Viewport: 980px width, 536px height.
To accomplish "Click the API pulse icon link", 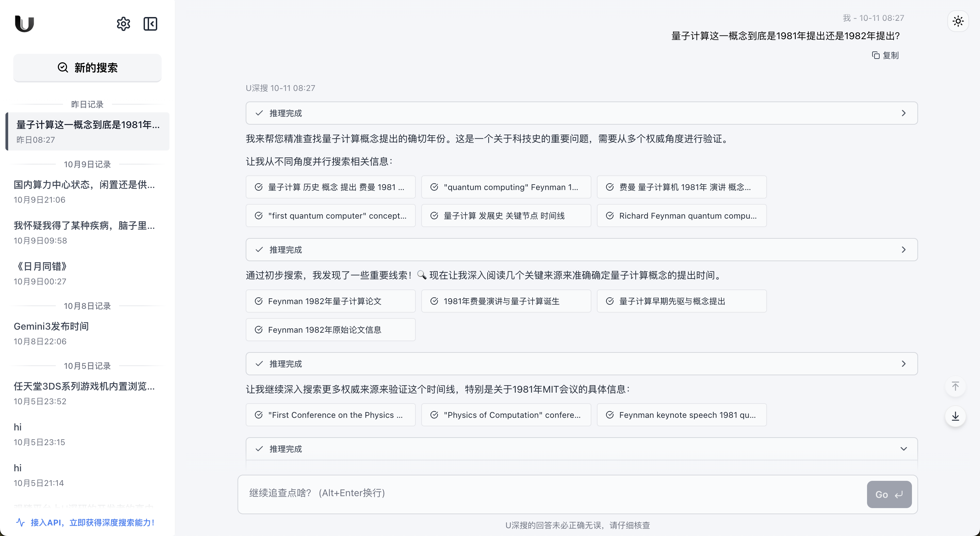I will pos(20,522).
